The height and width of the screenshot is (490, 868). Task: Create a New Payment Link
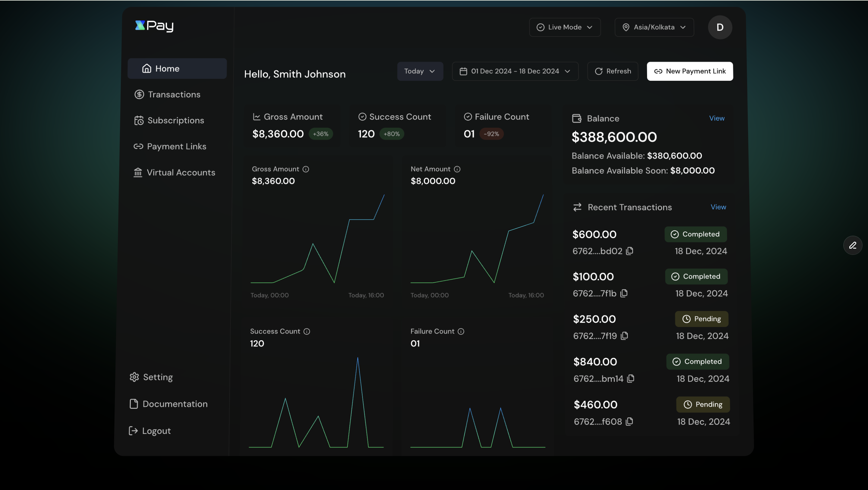pos(690,71)
